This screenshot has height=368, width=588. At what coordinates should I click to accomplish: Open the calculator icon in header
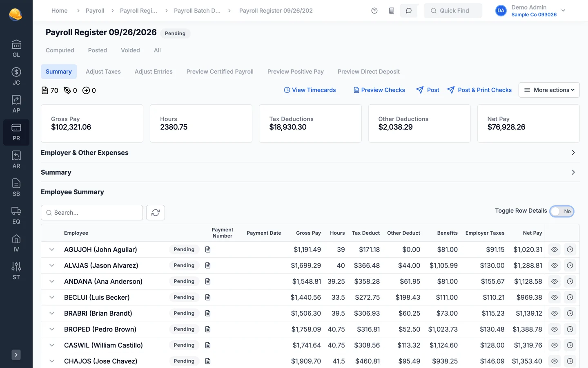[392, 11]
